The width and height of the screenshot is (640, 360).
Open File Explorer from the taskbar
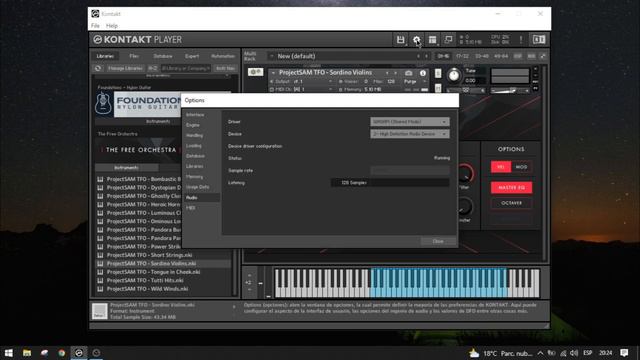[x=27, y=353]
